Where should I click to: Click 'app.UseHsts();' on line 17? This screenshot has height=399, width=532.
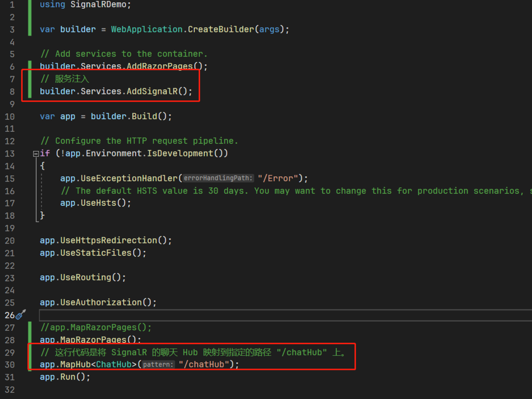coord(95,203)
